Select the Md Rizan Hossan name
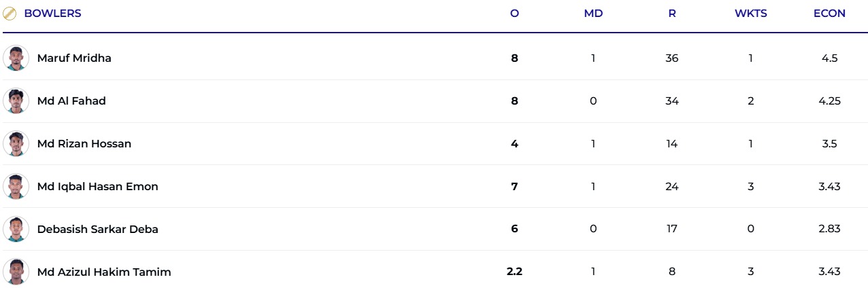Viewport: 868px width, 288px height. [x=84, y=144]
